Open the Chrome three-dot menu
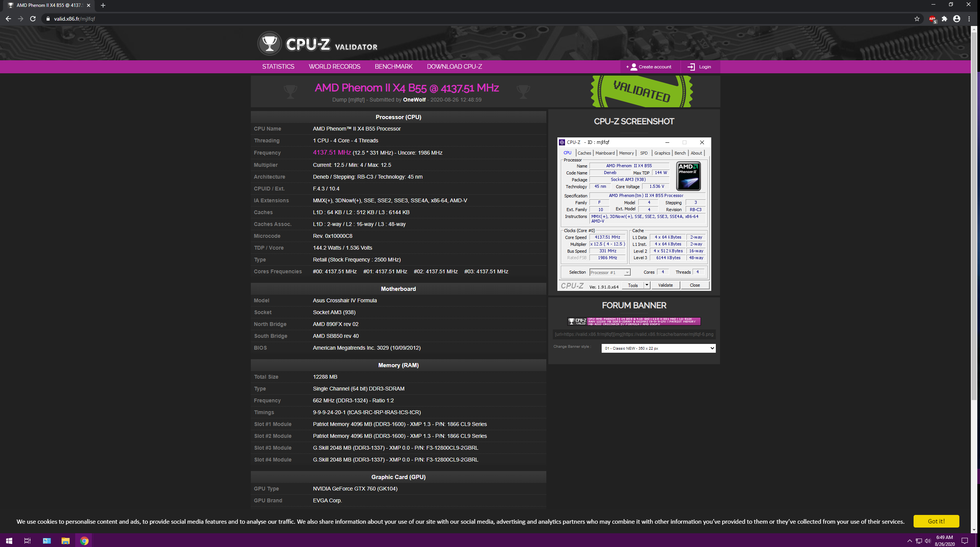Image resolution: width=980 pixels, height=547 pixels. click(x=969, y=19)
